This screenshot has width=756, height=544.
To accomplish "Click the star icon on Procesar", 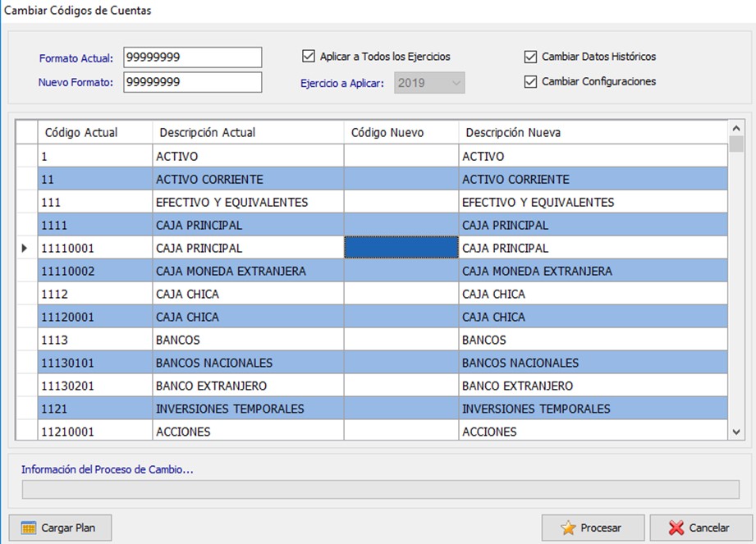I will tap(568, 528).
